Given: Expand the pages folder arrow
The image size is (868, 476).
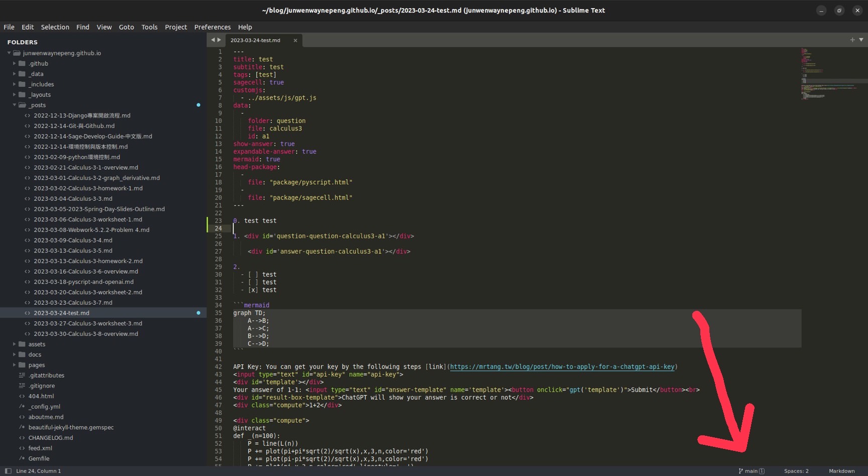Looking at the screenshot, I should [x=14, y=365].
